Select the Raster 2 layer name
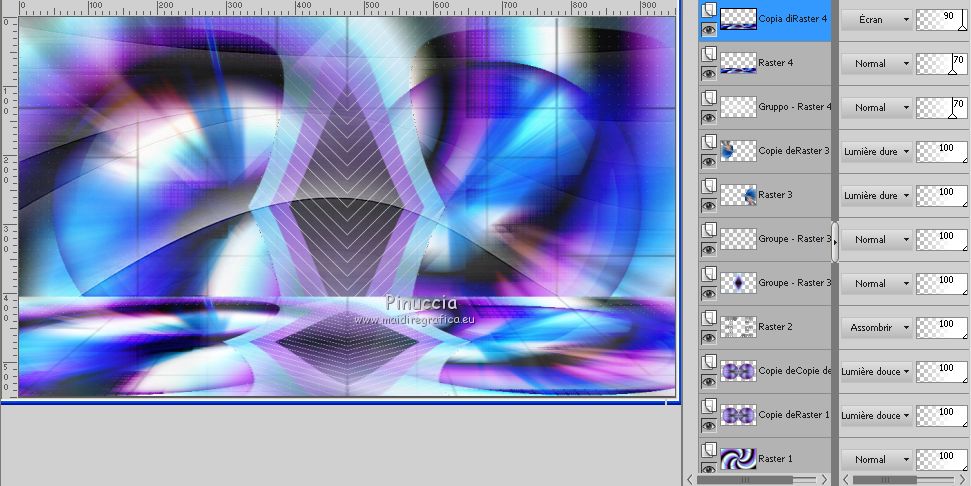 tap(775, 326)
